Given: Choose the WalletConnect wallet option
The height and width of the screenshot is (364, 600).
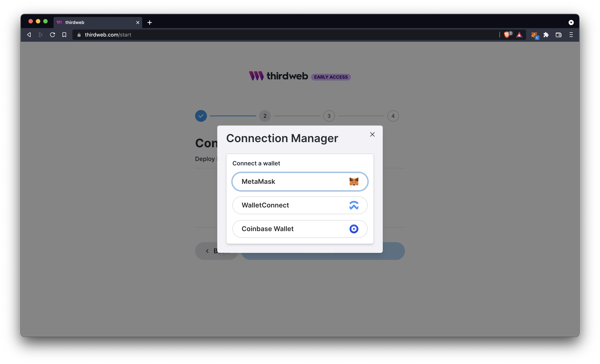Looking at the screenshot, I should click(x=300, y=205).
